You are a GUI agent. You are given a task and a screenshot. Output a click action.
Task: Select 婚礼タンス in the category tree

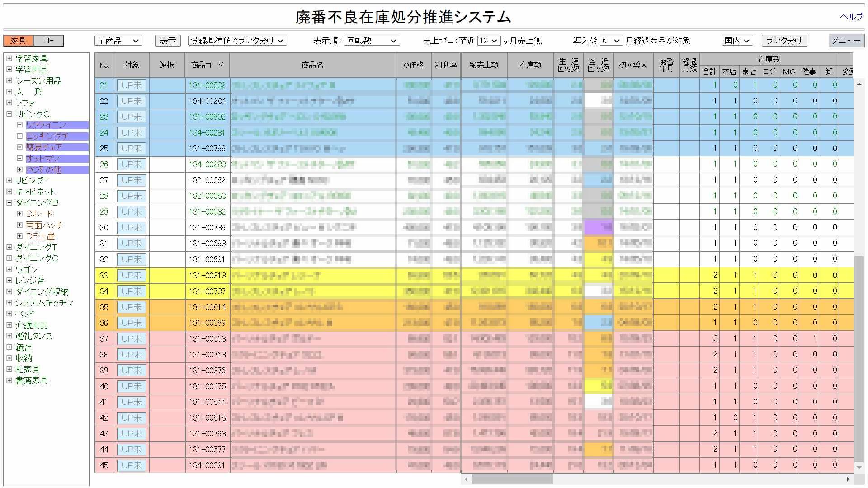pyautogui.click(x=34, y=336)
